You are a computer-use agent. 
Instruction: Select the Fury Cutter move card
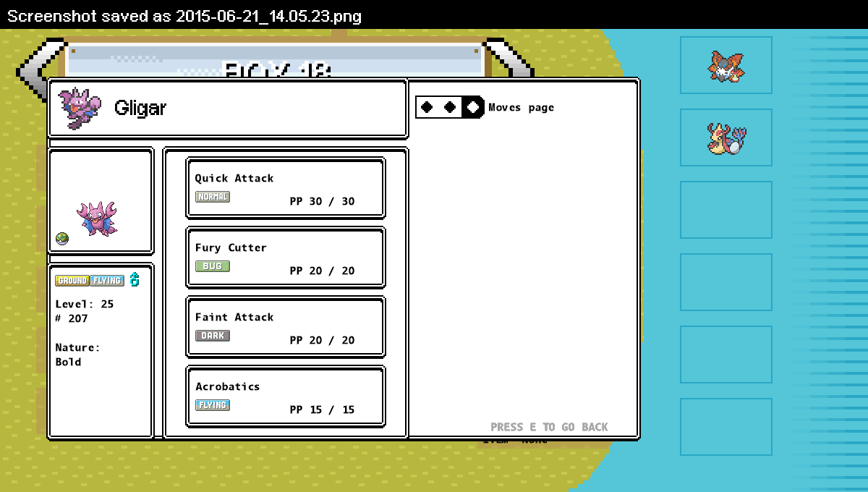click(286, 258)
